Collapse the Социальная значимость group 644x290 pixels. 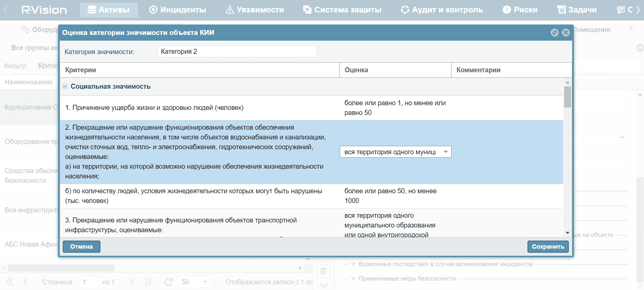pyautogui.click(x=65, y=87)
